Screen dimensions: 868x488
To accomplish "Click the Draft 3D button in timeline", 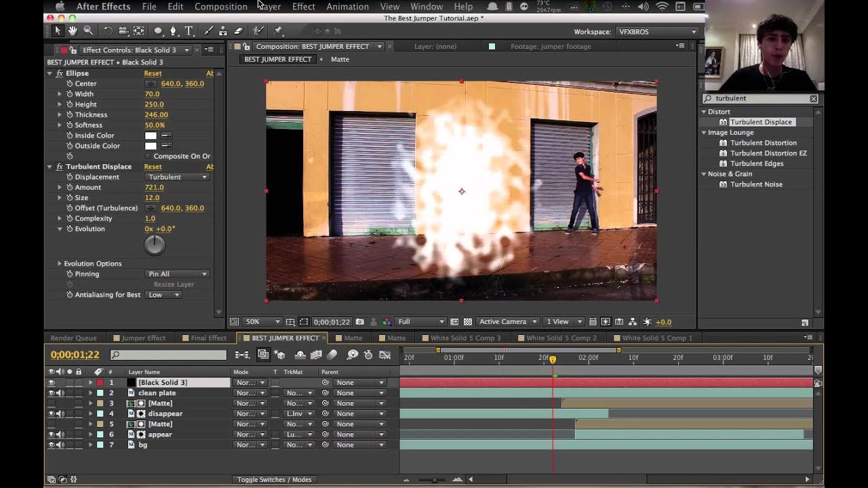I will [x=279, y=354].
